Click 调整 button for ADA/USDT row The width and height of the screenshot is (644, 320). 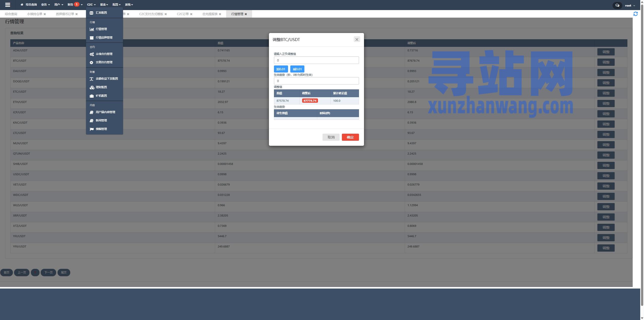coord(606,52)
